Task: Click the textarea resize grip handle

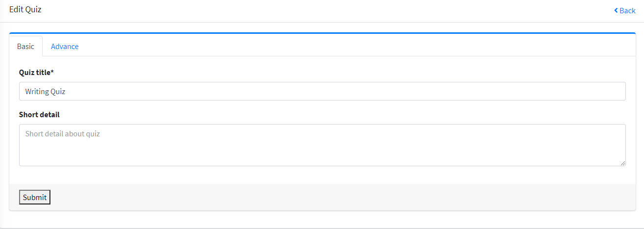Action: pyautogui.click(x=622, y=163)
